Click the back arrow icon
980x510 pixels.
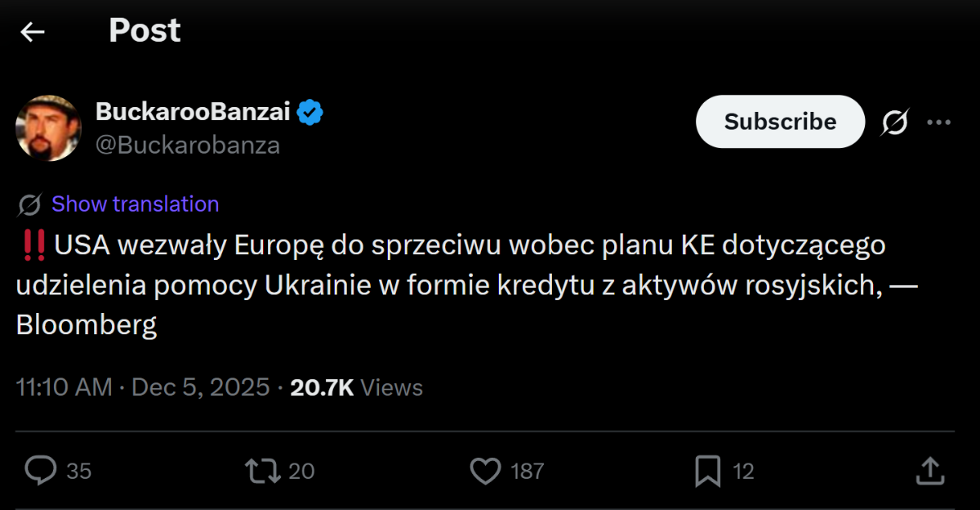[33, 32]
